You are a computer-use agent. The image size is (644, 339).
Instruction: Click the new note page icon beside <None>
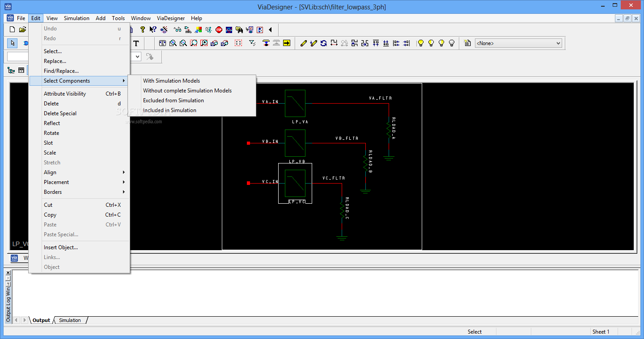point(467,43)
